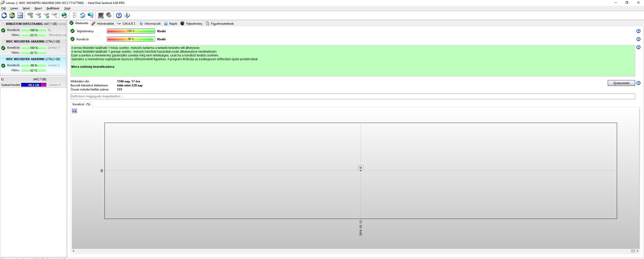Click the 99,5 GB free space bar
The image size is (644, 259).
34,85
